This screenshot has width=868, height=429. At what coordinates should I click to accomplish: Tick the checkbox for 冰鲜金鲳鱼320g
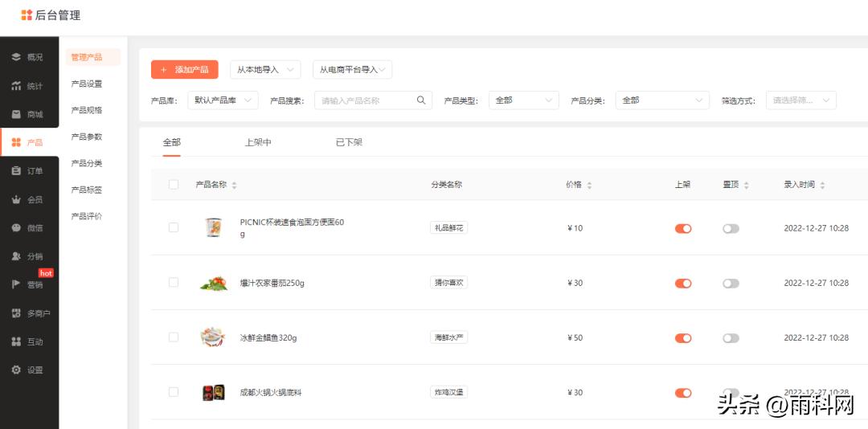click(x=174, y=337)
